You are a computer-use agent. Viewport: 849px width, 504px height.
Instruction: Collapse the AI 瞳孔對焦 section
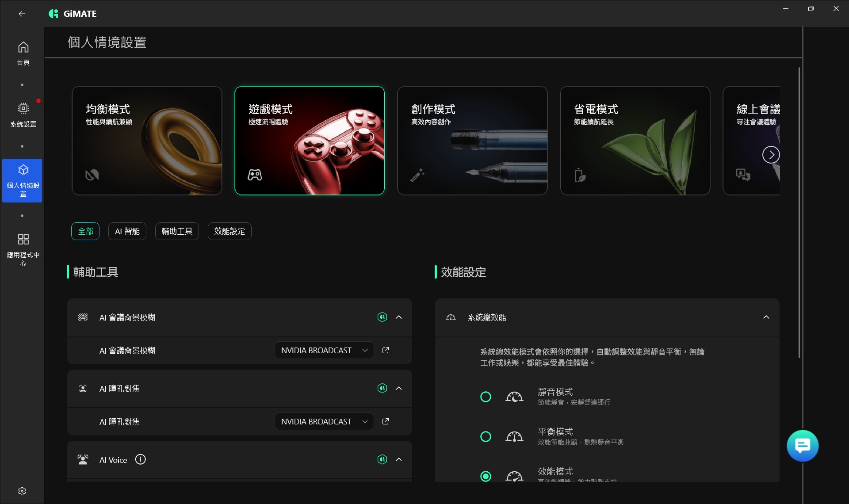399,389
